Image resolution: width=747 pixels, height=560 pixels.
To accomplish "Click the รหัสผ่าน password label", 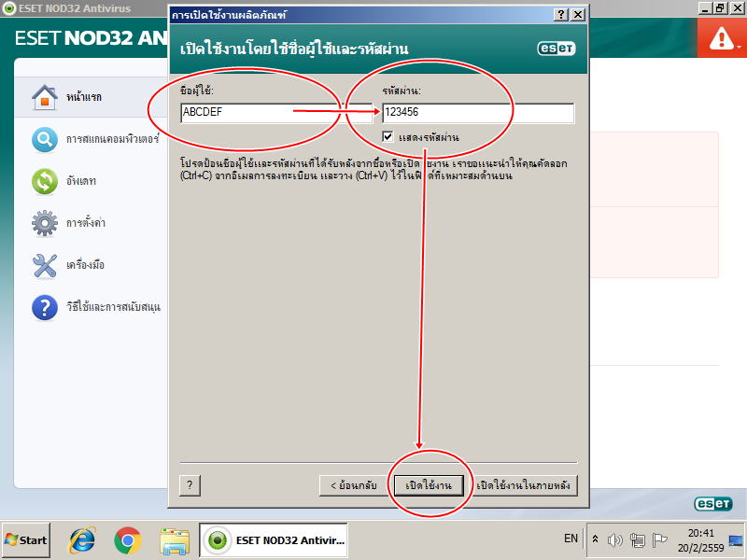I will [x=402, y=91].
